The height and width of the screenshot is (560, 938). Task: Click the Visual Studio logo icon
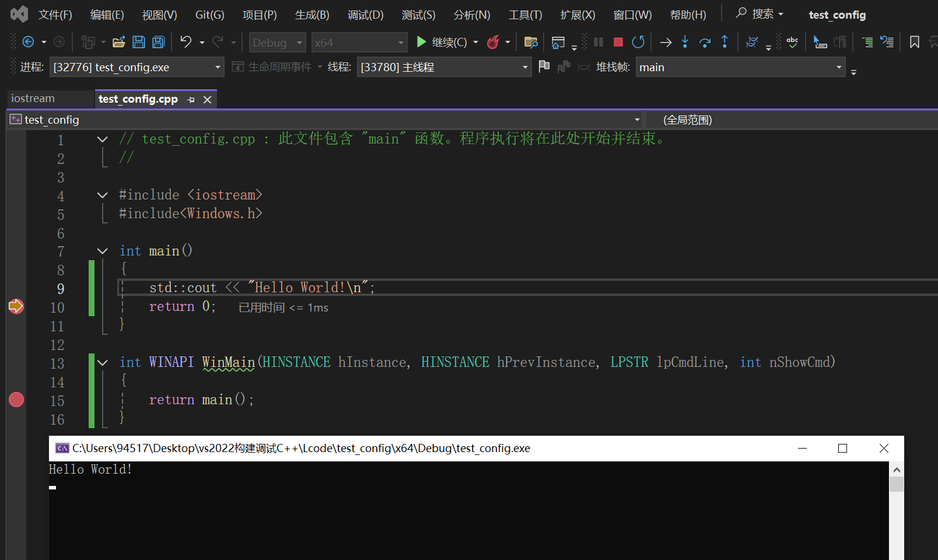[19, 14]
